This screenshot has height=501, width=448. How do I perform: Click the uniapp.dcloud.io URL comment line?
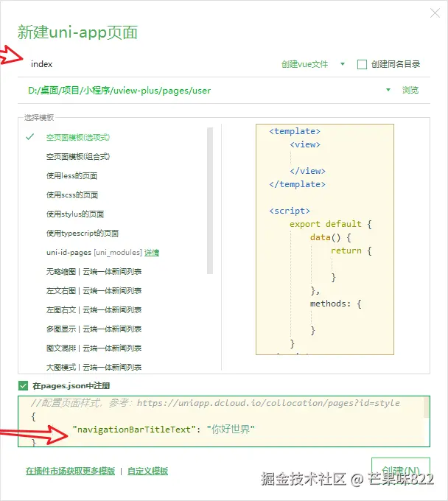coord(216,403)
